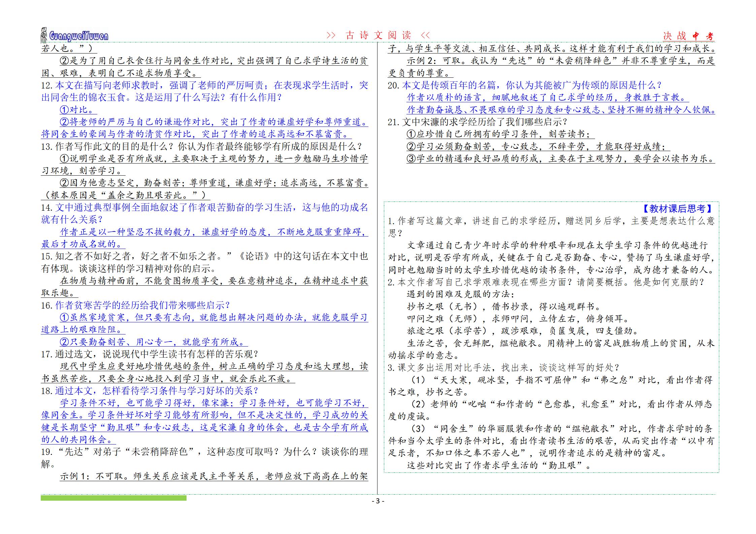Viewport: 756px width, 534px height.
Task: Click the answer ②学习必须勤奋刻苦，专心致志
Action: [538, 146]
